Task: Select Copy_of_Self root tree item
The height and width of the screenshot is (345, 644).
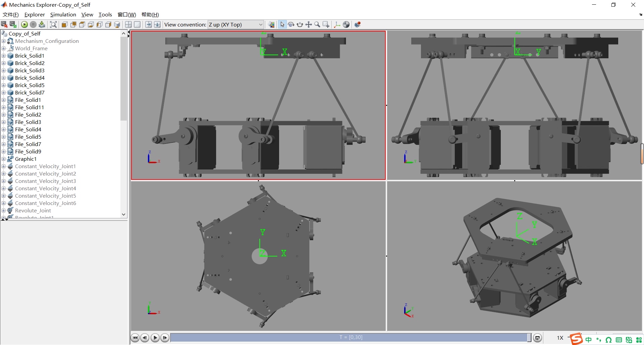Action: [x=24, y=33]
